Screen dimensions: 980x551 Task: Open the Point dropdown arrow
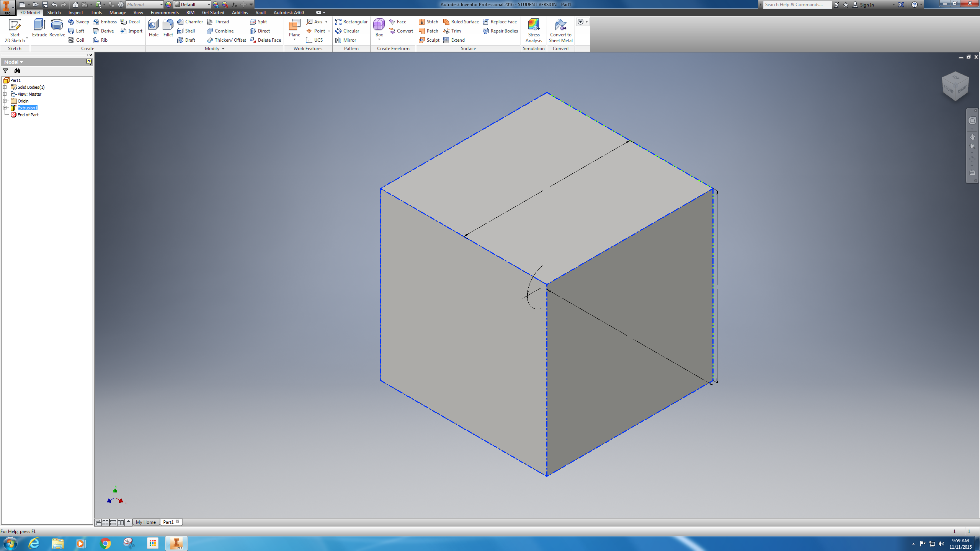pos(329,31)
